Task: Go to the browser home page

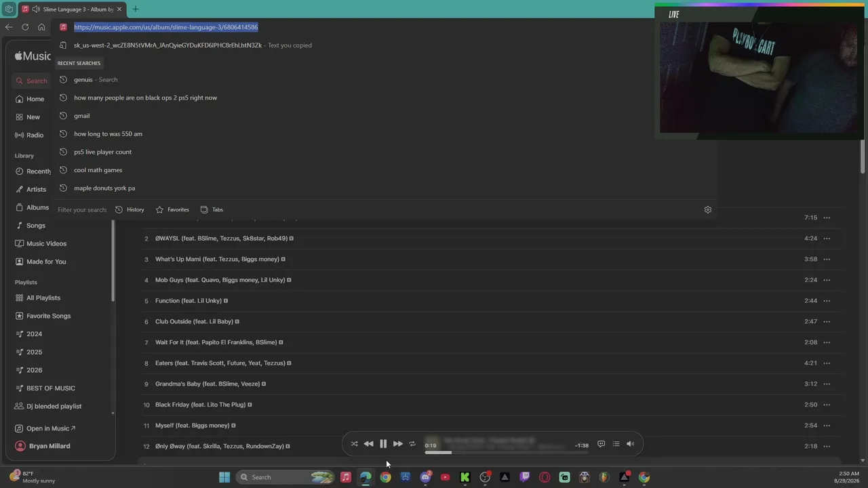Action: coord(41,27)
